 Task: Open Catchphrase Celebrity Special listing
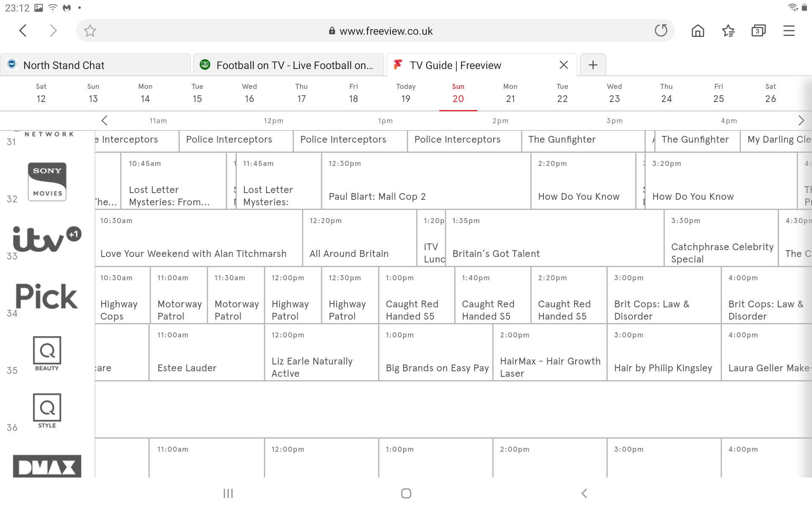(x=721, y=238)
